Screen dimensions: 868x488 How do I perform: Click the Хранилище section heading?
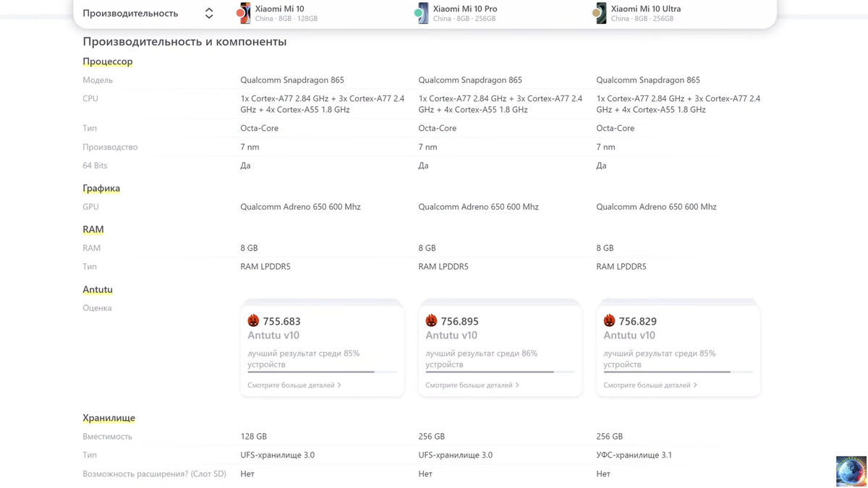(x=109, y=418)
